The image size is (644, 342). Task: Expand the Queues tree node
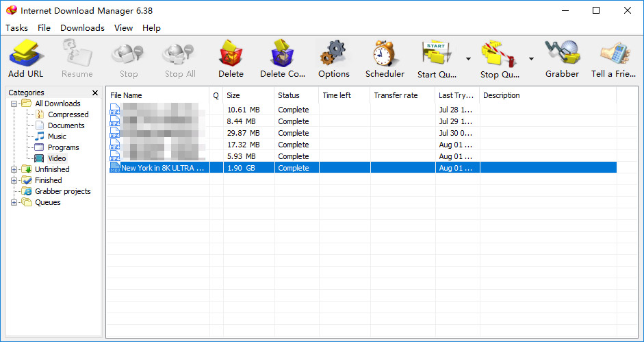[x=14, y=202]
